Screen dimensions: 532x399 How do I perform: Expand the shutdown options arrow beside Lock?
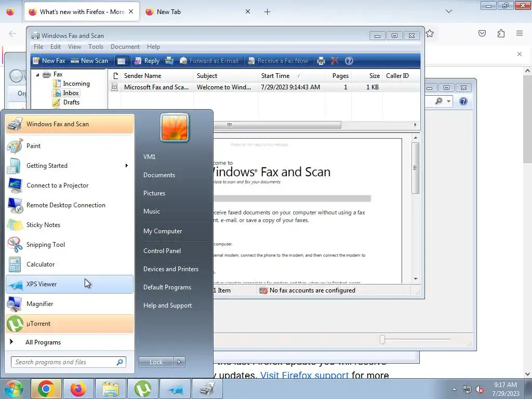(179, 362)
